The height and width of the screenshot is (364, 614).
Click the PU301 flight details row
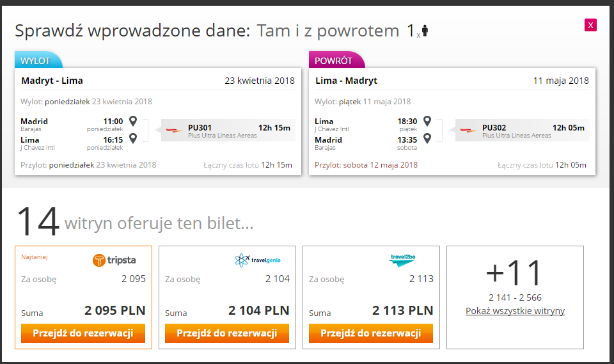click(228, 130)
